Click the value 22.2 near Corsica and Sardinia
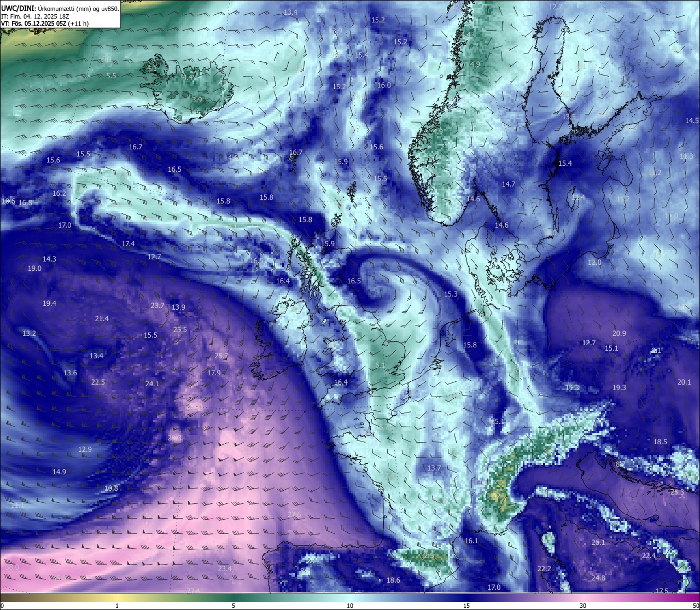This screenshot has height=610, width=700. click(x=544, y=569)
